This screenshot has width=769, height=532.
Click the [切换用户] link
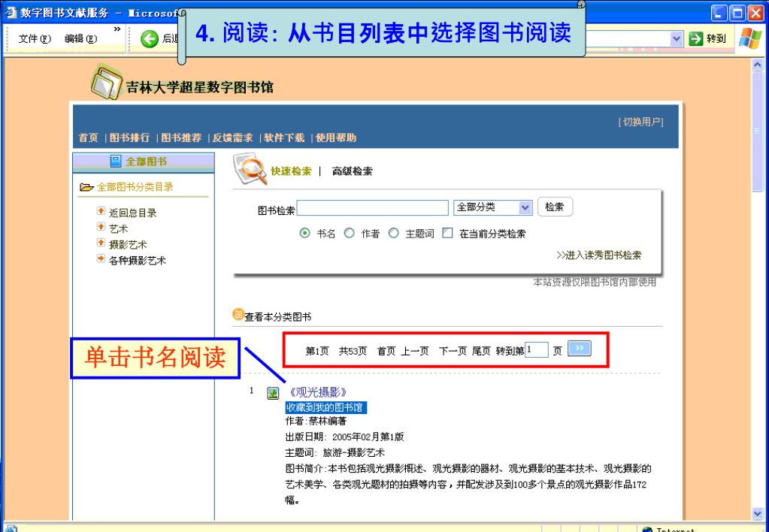pos(641,122)
